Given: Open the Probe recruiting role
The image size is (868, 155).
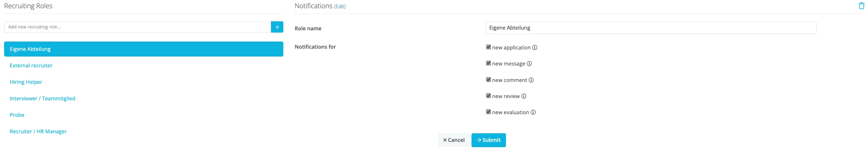Looking at the screenshot, I should (17, 115).
